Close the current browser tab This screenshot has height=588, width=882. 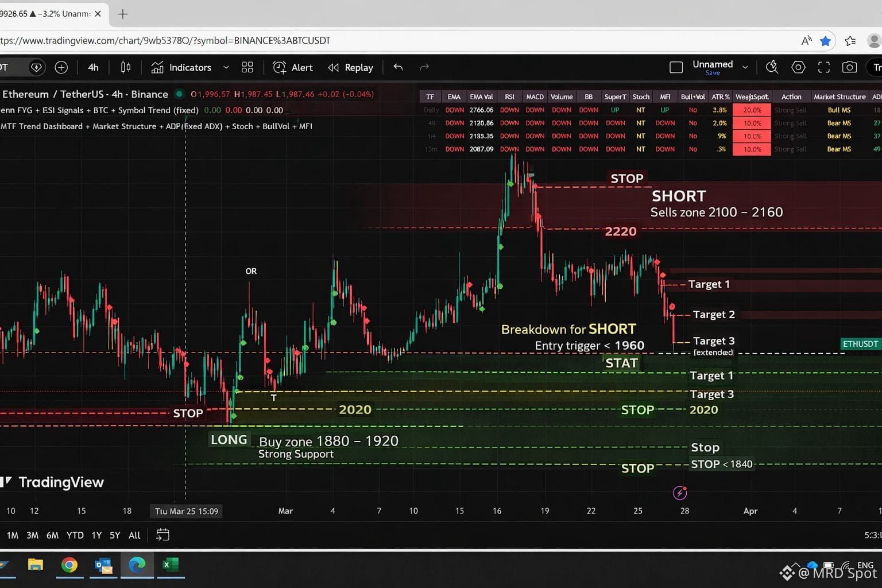pos(98,14)
